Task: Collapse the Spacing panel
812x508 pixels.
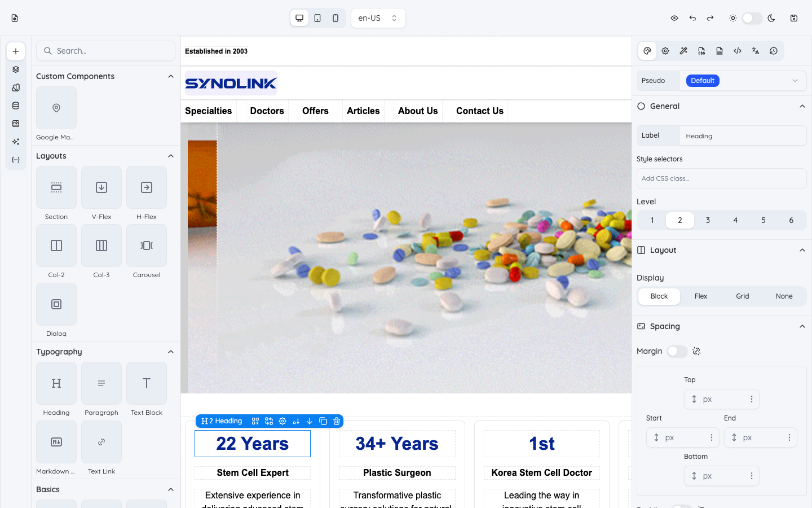Action: (x=802, y=326)
